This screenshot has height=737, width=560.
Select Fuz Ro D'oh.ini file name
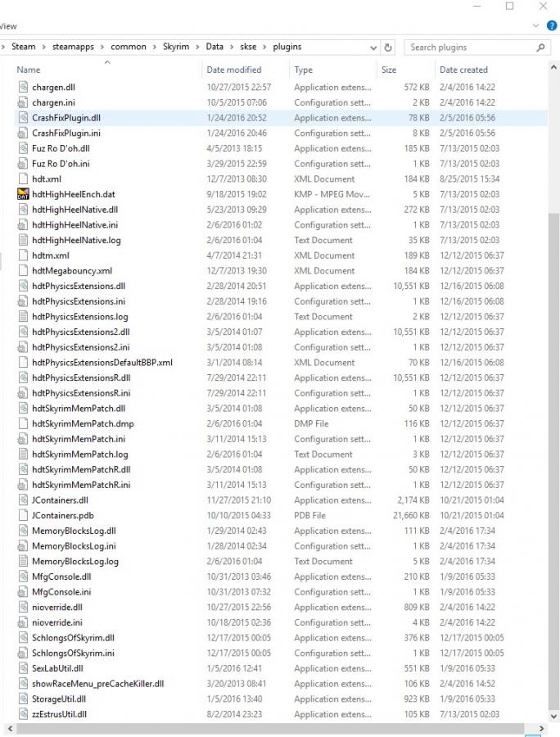tap(61, 164)
